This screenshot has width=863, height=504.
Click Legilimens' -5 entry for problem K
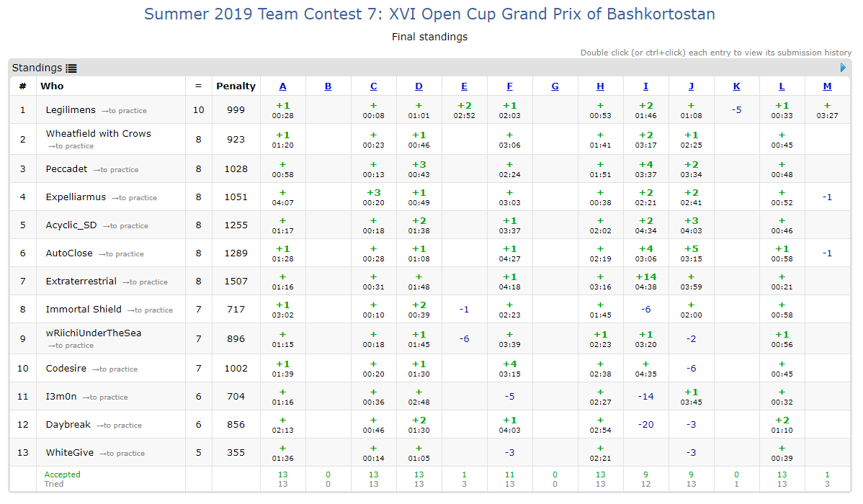click(736, 110)
